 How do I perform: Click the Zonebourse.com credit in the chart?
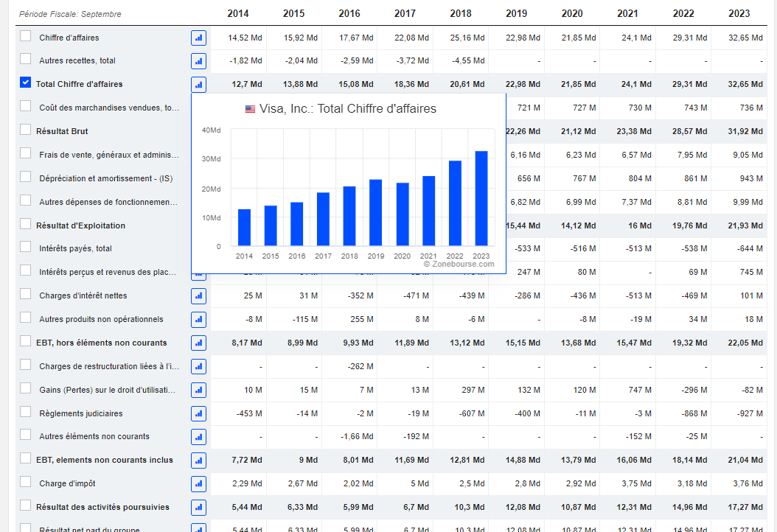(459, 264)
